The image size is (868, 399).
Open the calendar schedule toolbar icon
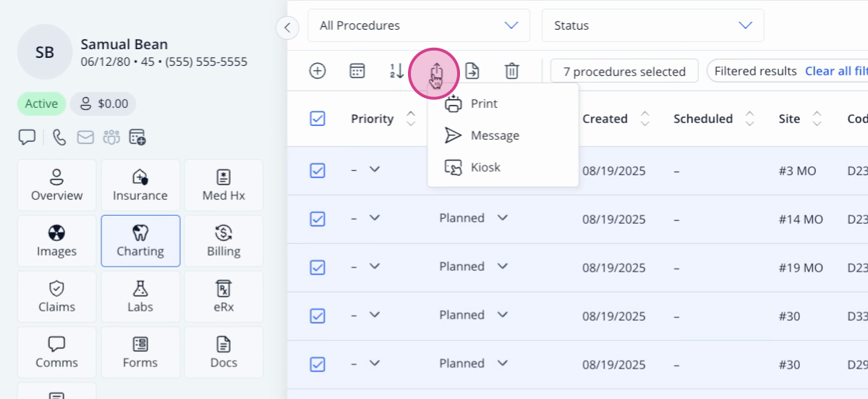pos(357,71)
